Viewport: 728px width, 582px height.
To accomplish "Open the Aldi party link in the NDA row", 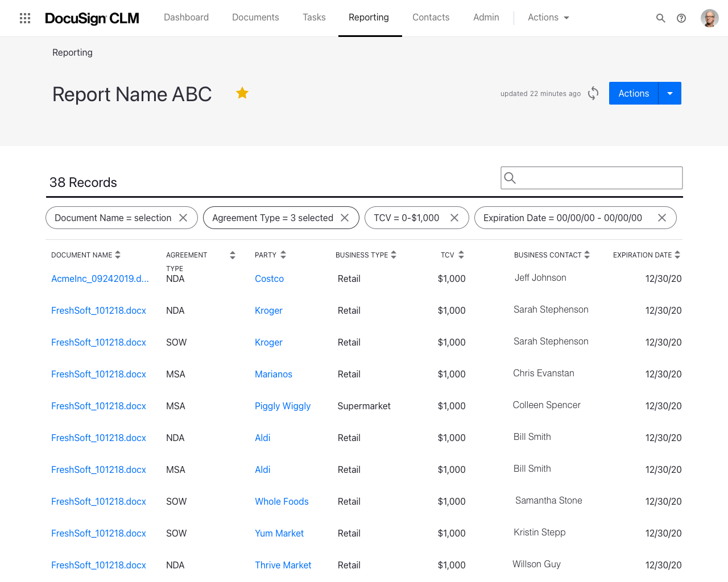I will (263, 438).
